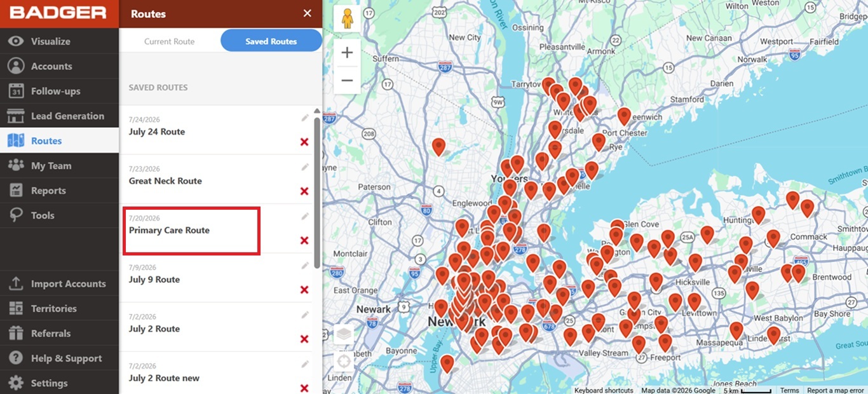Open the July 2 Route new
Image resolution: width=868 pixels, height=394 pixels.
click(x=164, y=377)
